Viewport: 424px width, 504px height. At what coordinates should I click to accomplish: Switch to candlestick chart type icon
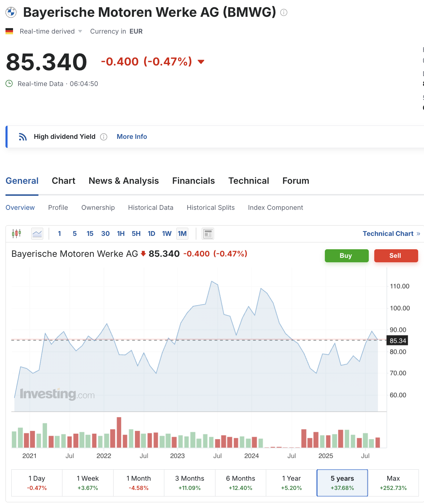[16, 233]
